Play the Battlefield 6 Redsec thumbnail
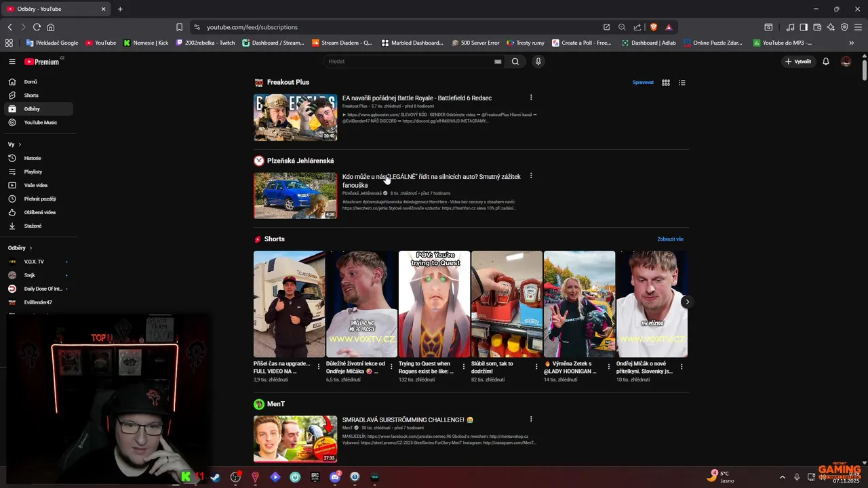Viewport: 868px width, 488px height. pyautogui.click(x=295, y=117)
